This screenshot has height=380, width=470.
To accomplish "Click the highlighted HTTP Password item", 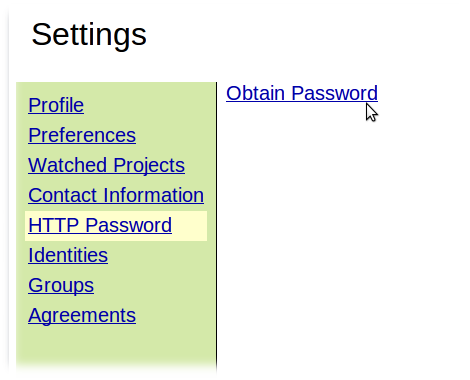I will point(116,226).
